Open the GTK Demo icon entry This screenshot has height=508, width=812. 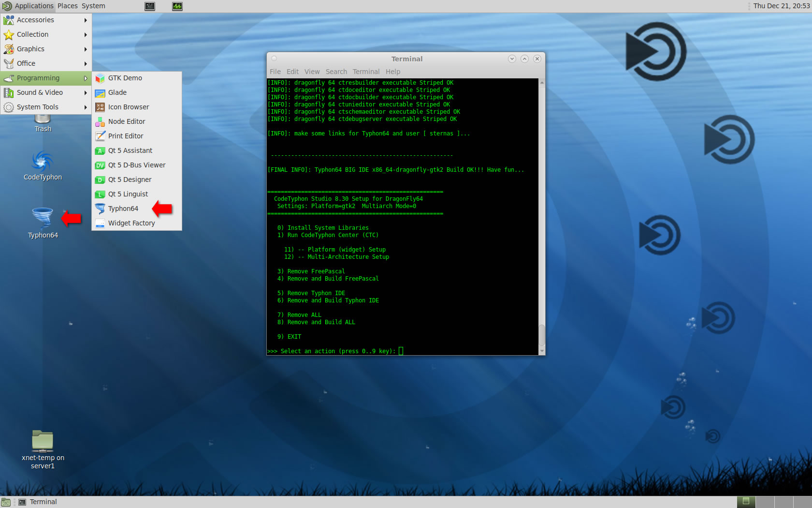point(100,78)
